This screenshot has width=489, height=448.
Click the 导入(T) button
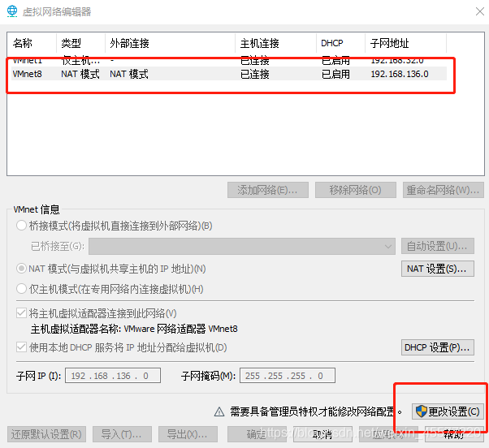[x=122, y=434]
